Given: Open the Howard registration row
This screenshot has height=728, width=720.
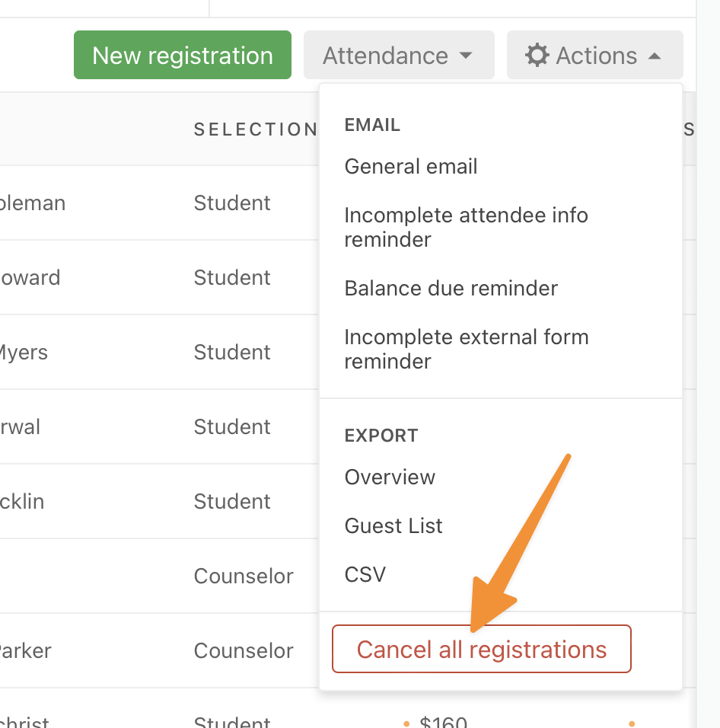Looking at the screenshot, I should click(159, 278).
